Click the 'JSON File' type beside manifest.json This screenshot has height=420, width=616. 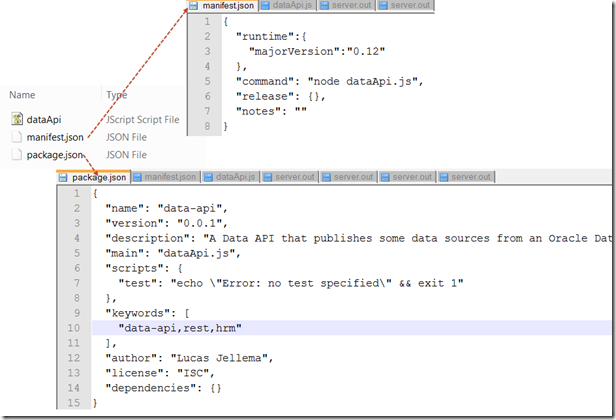[x=126, y=137]
